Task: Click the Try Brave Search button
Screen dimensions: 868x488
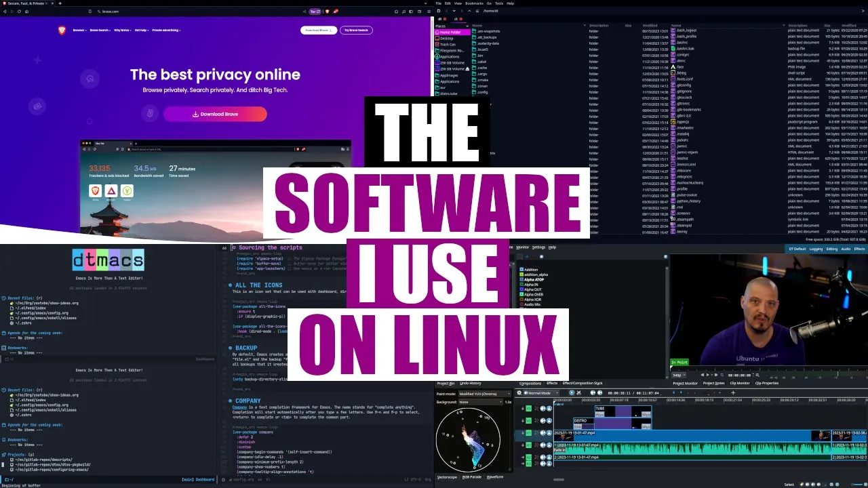Action: [356, 30]
